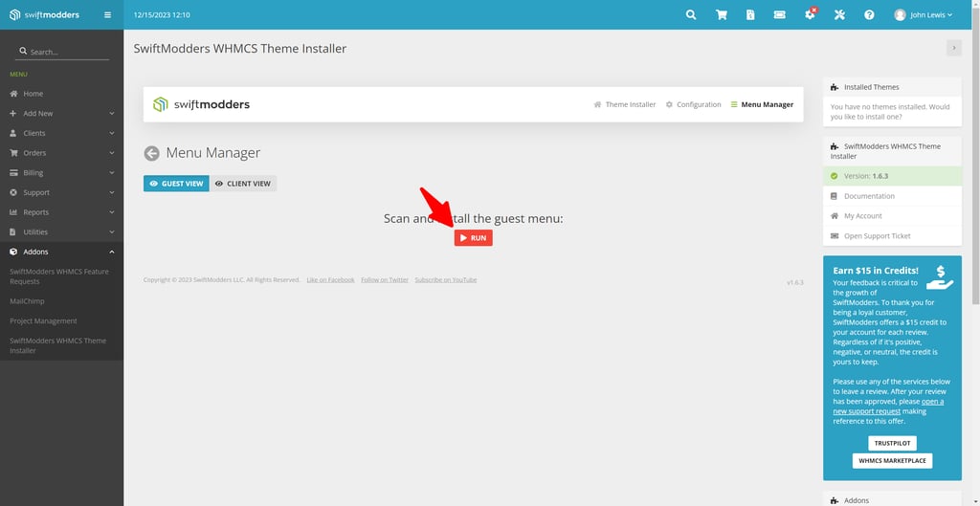
Task: Click the invoice document icon in header
Action: tap(750, 15)
